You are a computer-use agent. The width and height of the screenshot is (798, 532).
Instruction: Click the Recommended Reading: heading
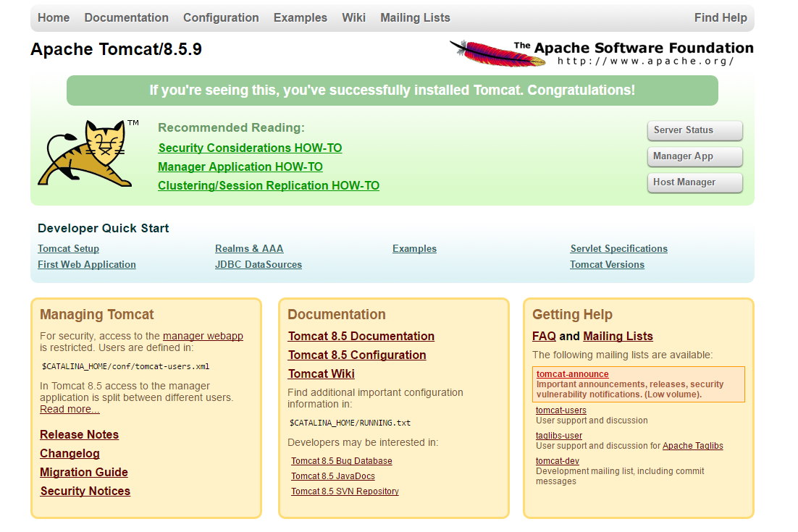(231, 127)
